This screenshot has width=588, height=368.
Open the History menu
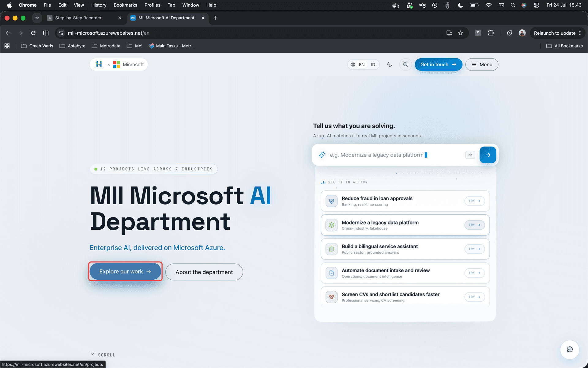[99, 5]
